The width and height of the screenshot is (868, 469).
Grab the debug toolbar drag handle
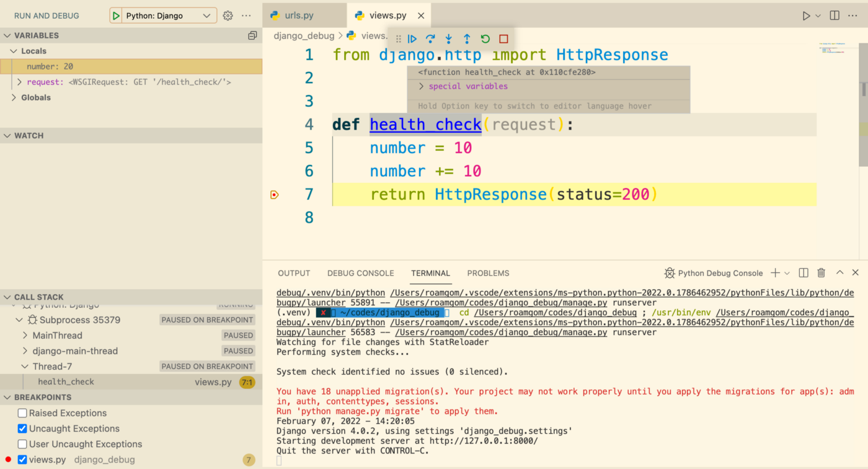[x=398, y=38]
